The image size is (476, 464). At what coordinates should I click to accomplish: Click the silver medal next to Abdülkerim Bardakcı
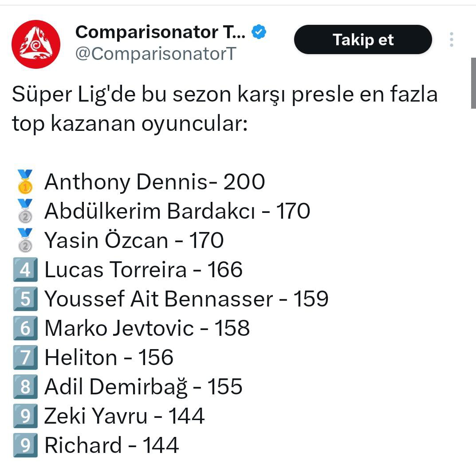click(25, 211)
